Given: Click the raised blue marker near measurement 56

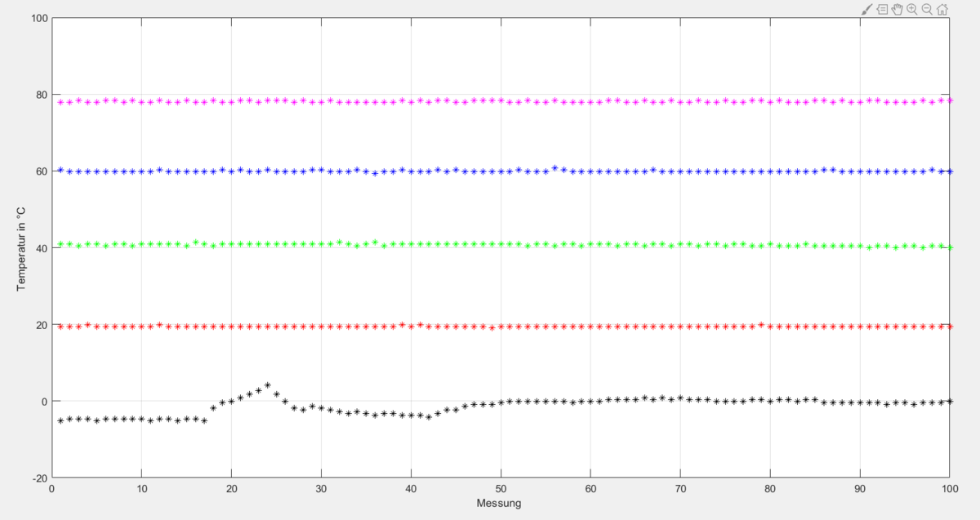Looking at the screenshot, I should click(555, 168).
